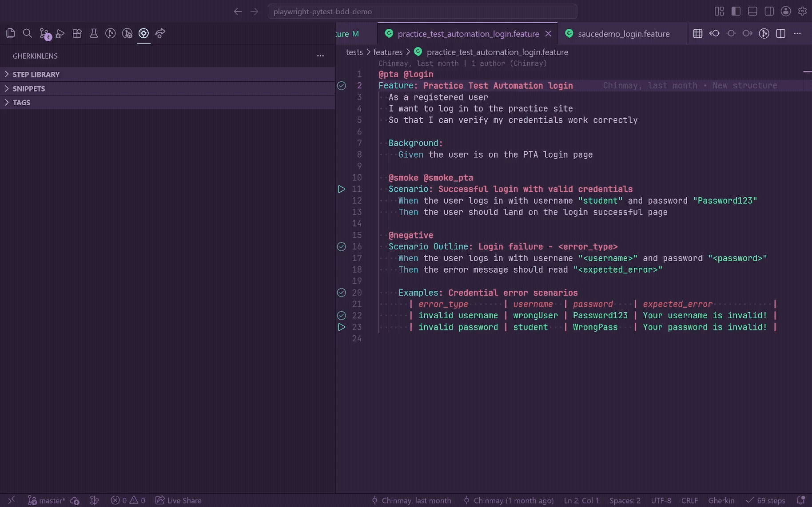The image size is (812, 507).
Task: Toggle the secondary sidebar layout button
Action: (769, 12)
